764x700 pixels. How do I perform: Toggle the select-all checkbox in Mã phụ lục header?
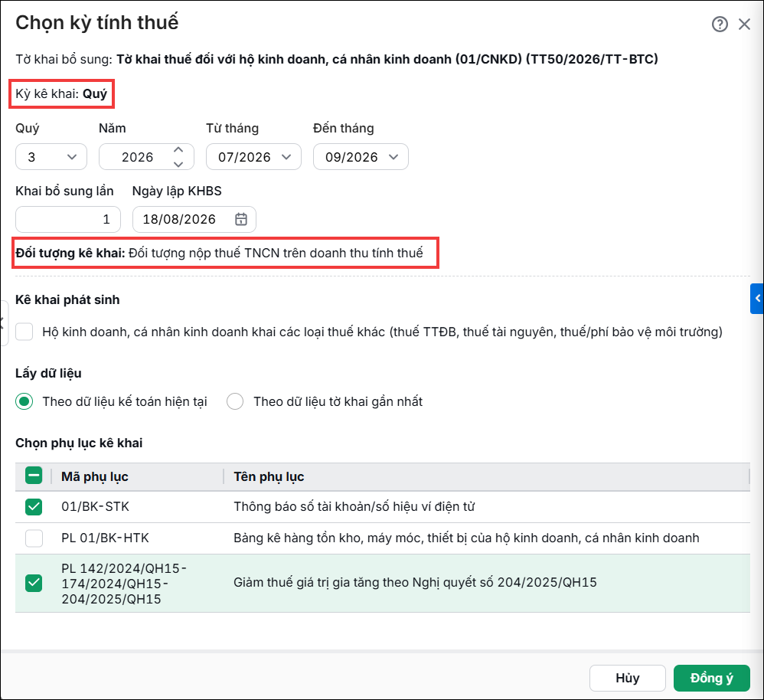[x=34, y=476]
